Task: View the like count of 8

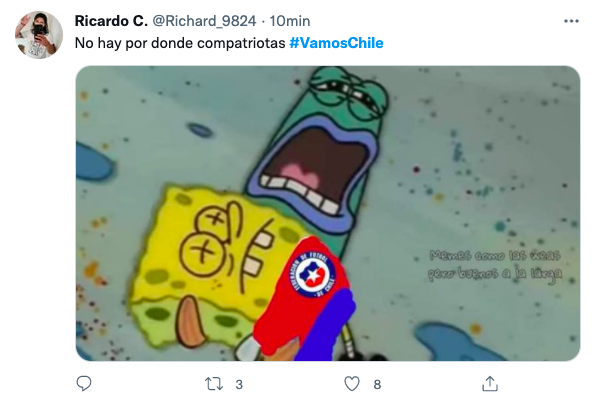Action: click(377, 385)
